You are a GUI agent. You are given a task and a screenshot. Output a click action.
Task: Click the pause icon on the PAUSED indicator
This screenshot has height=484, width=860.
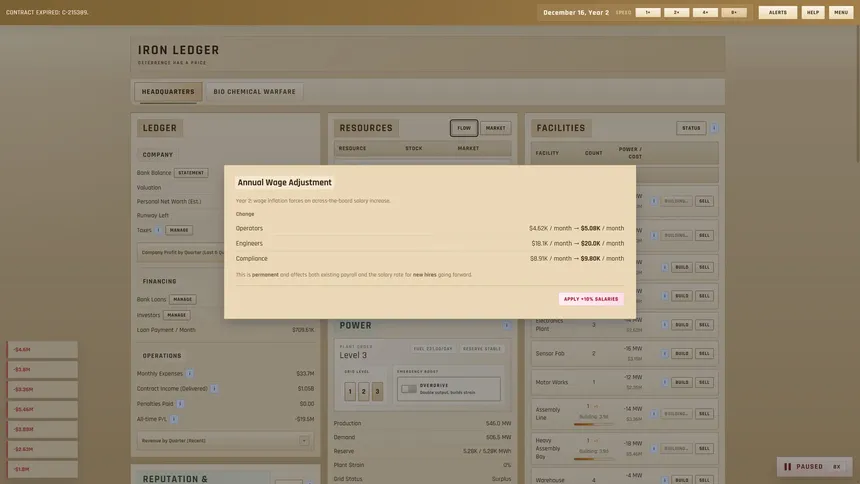pyautogui.click(x=787, y=466)
